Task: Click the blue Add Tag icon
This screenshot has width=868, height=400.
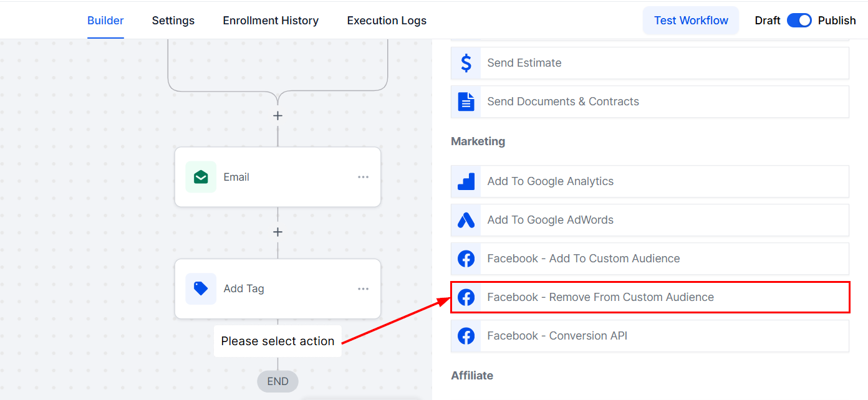Action: point(201,288)
